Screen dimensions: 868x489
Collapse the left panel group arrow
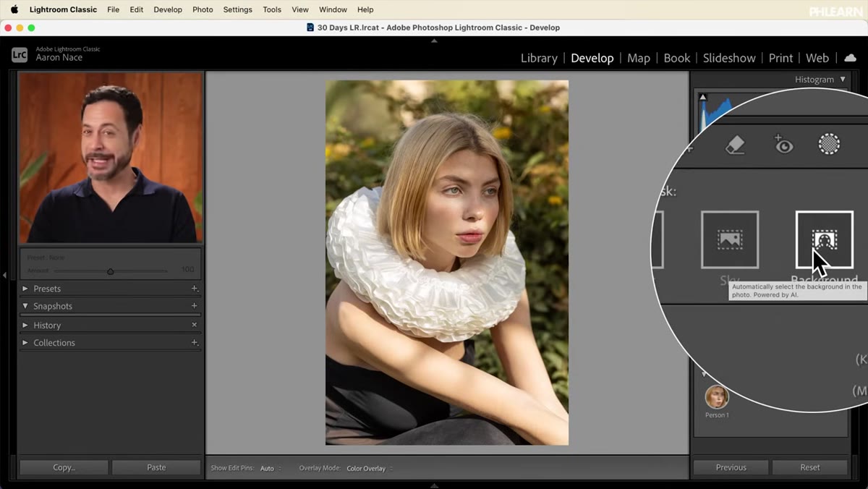[4, 275]
